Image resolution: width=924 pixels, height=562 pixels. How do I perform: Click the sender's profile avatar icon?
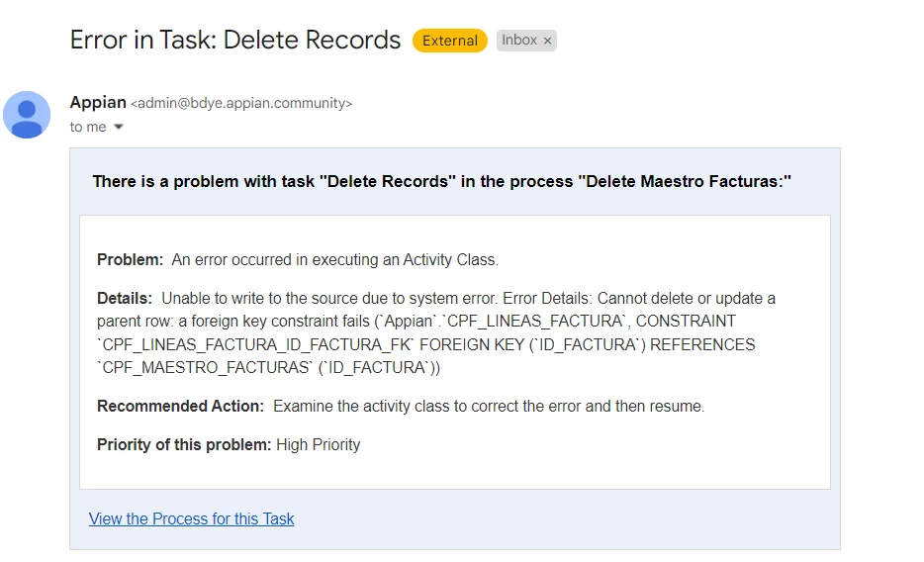27,115
